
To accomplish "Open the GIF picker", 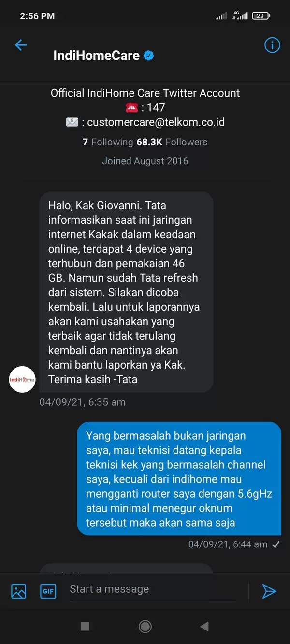I will pos(48,591).
